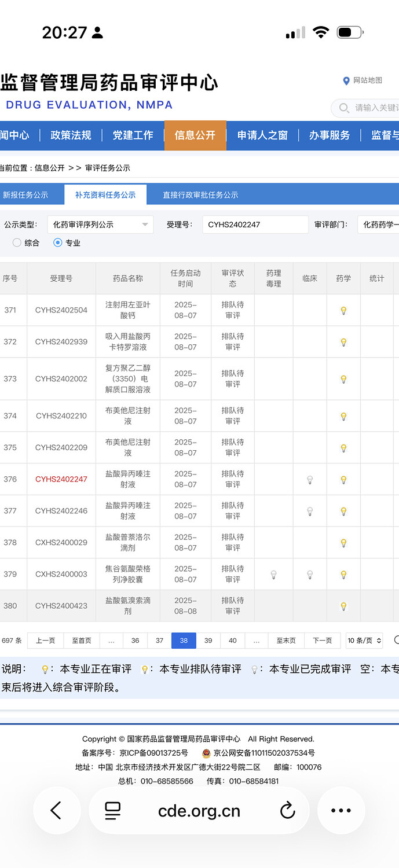This screenshot has width=399, height=868.
Task: Select the 专业 radio button
Action: click(x=57, y=243)
